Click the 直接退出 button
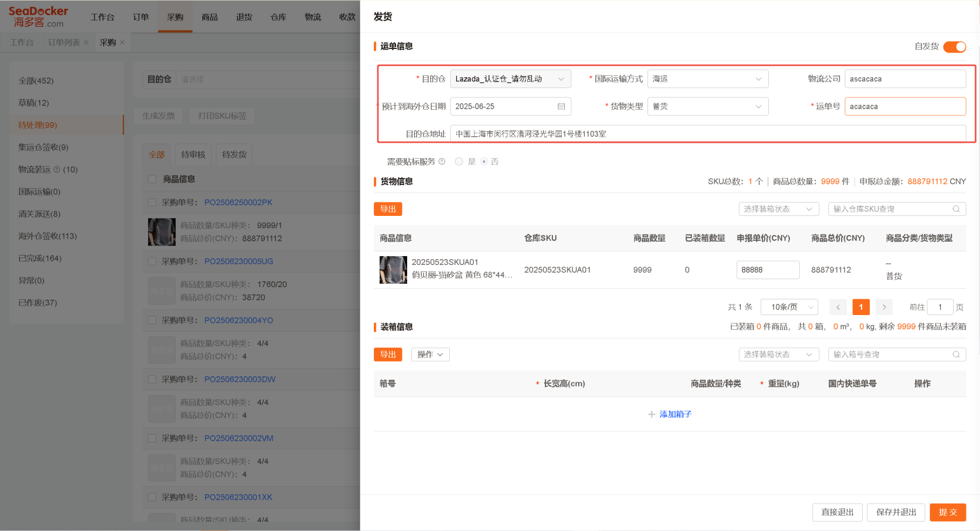The image size is (980, 531). click(x=837, y=512)
